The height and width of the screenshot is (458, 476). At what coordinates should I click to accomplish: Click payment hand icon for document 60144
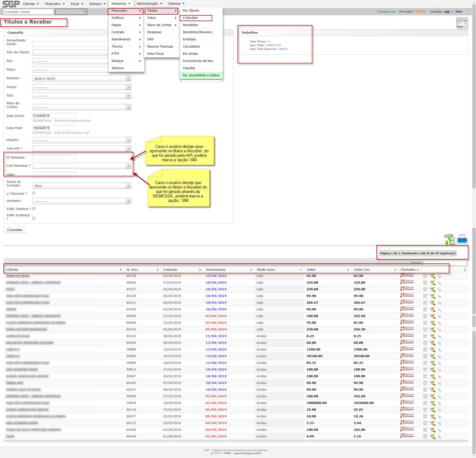click(x=433, y=436)
